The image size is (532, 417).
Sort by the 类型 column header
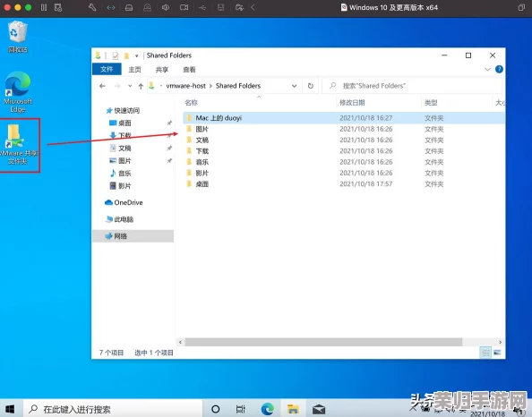[431, 102]
